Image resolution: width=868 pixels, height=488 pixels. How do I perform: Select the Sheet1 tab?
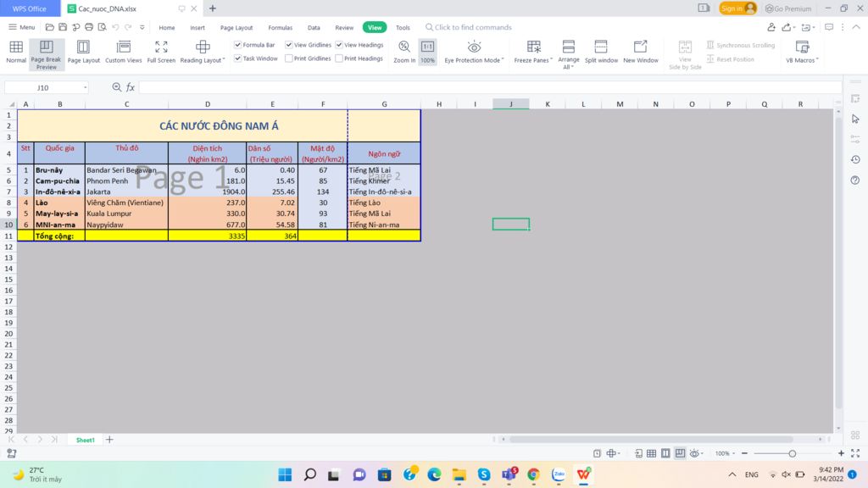click(86, 440)
